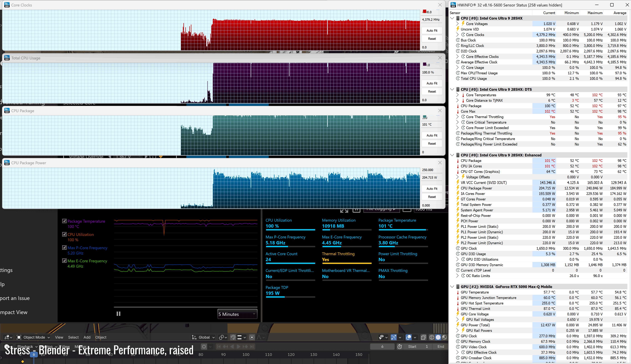Jump to timeline end frame

pos(252,347)
